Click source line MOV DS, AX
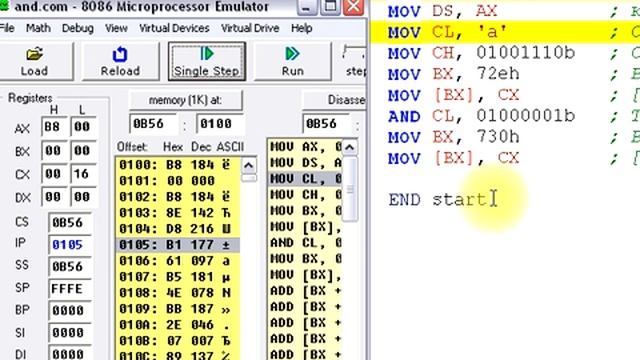This screenshot has height=360, width=640. click(443, 11)
